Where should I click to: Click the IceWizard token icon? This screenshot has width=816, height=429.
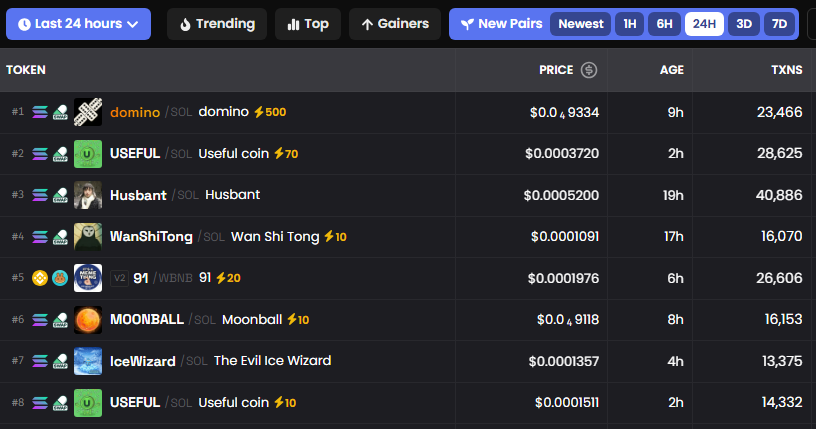click(x=88, y=361)
